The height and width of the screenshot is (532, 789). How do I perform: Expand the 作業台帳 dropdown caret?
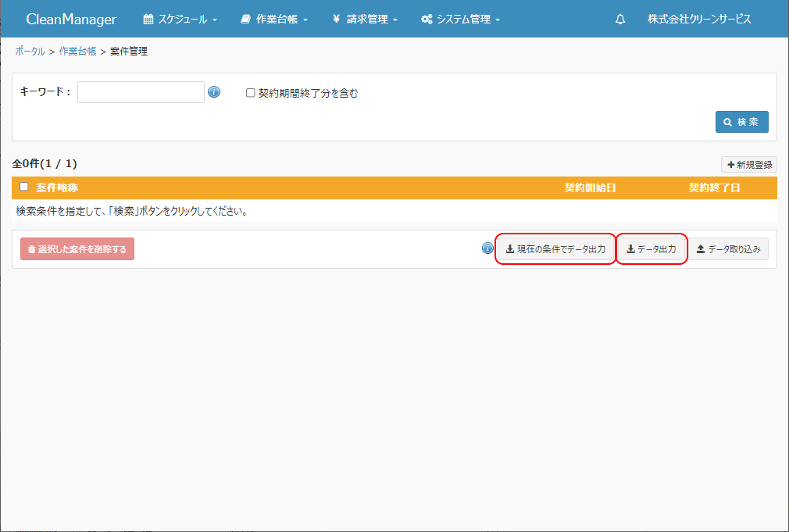pyautogui.click(x=305, y=20)
